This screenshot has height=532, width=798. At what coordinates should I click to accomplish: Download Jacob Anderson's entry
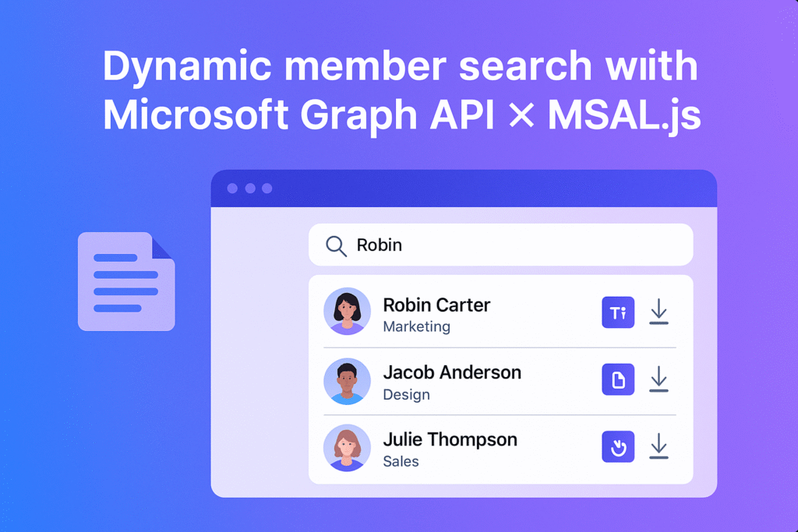659,379
